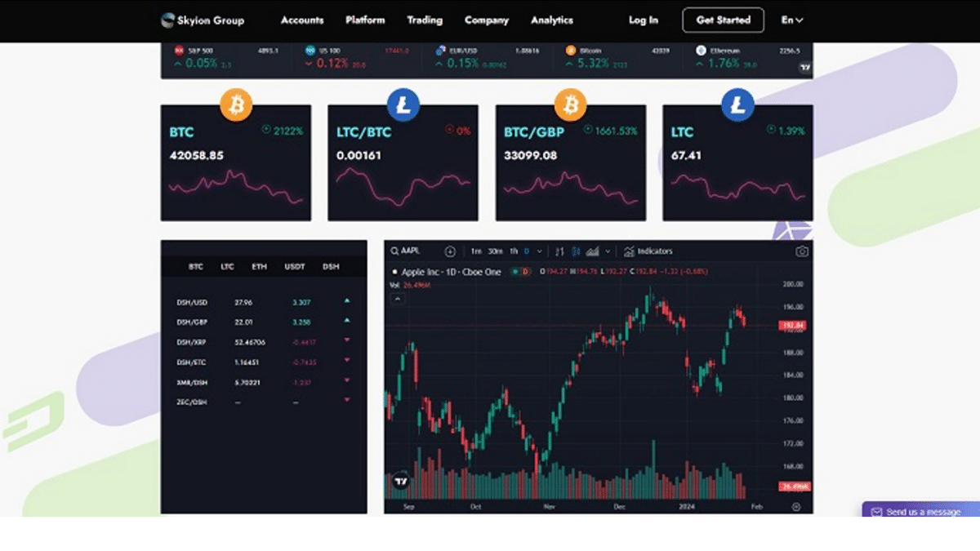Collapse the chart legend arrow toggle

(x=398, y=299)
